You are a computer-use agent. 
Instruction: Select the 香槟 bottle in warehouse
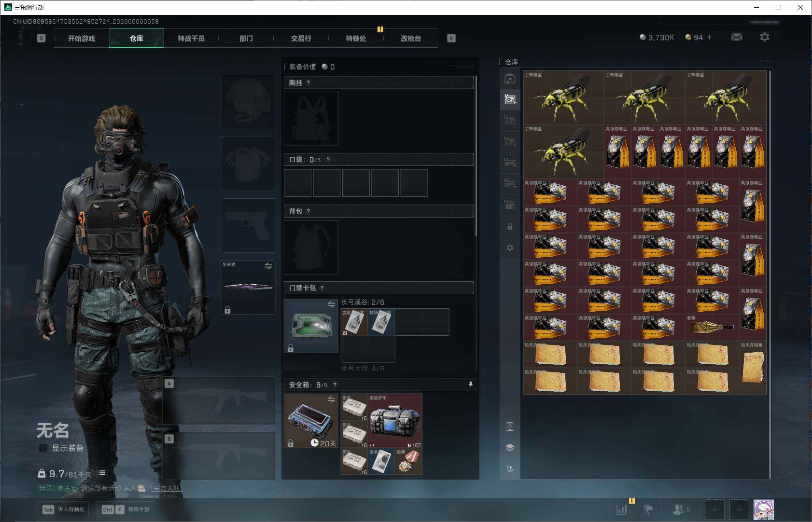(x=712, y=328)
